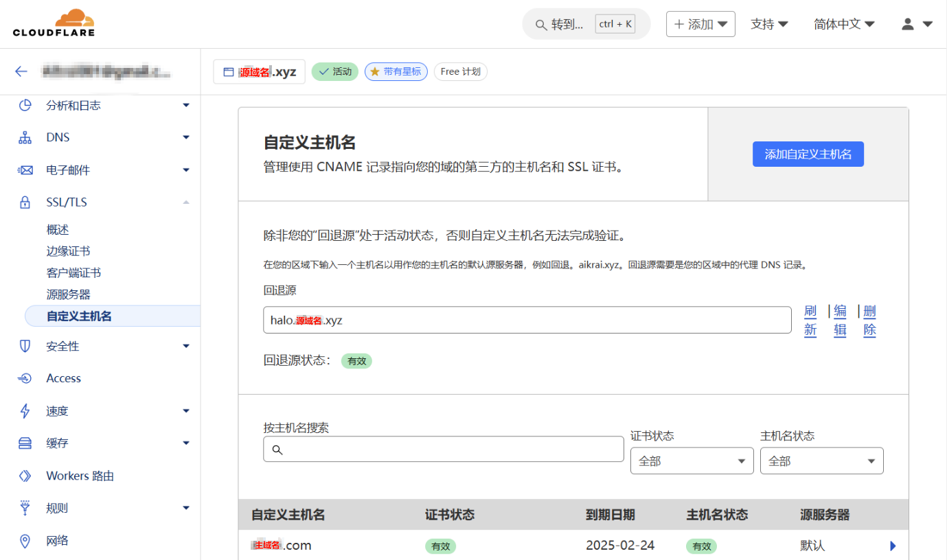The image size is (947, 560).
Task: Click the star icon in 带有星标 badge
Action: (x=375, y=71)
